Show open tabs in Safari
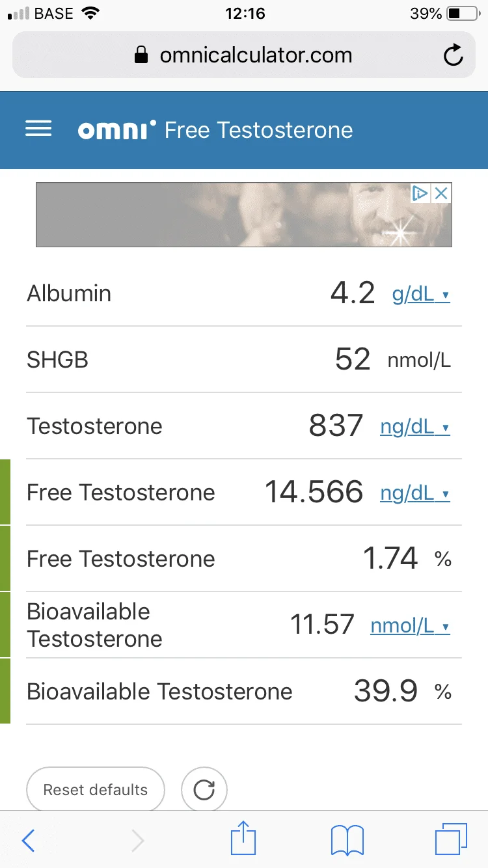 (451, 840)
